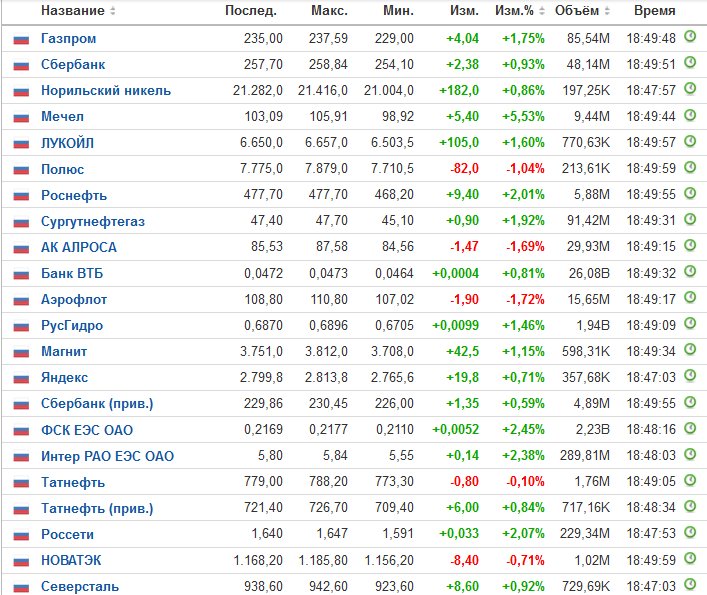
Task: Open the Сбербанк ordinary share link
Action: tap(73, 64)
